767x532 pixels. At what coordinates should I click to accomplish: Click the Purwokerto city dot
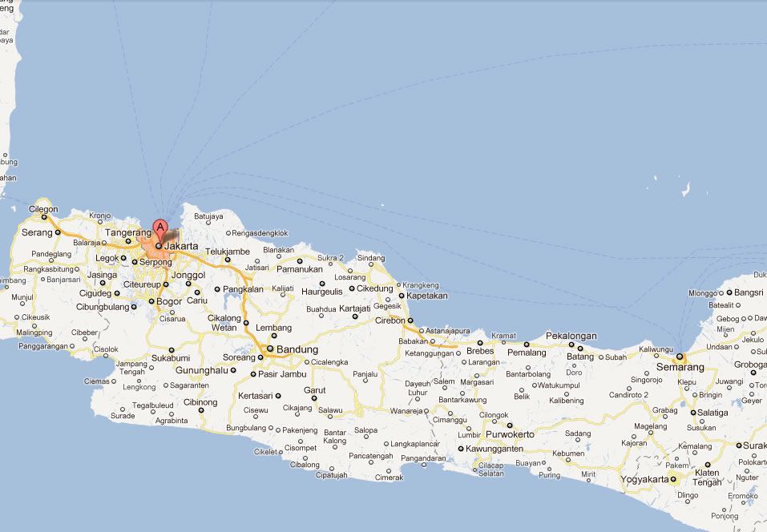point(509,425)
